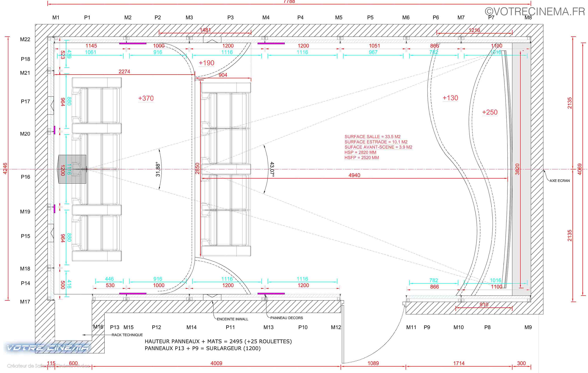The width and height of the screenshot is (588, 373).
Task: Click the viewing angle "43,07°"
Action: pos(272,169)
